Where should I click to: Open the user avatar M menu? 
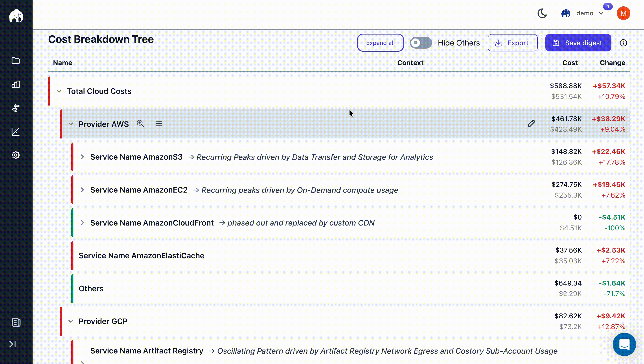(x=623, y=13)
